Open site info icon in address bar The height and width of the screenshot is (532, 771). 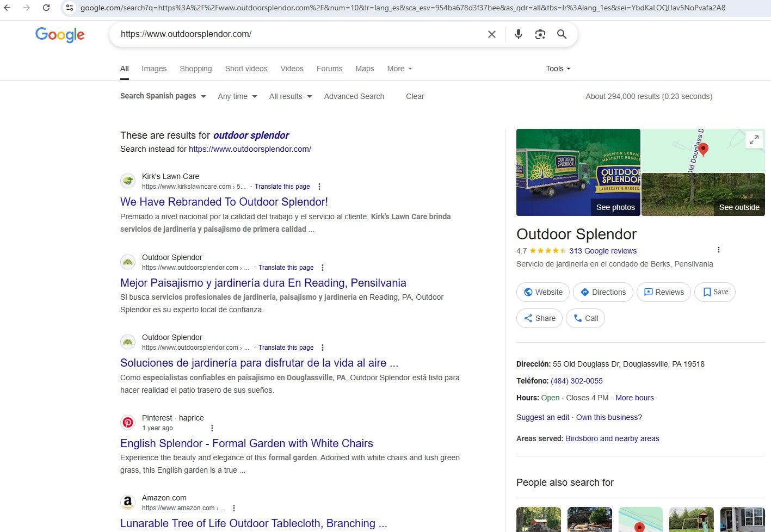(x=70, y=8)
